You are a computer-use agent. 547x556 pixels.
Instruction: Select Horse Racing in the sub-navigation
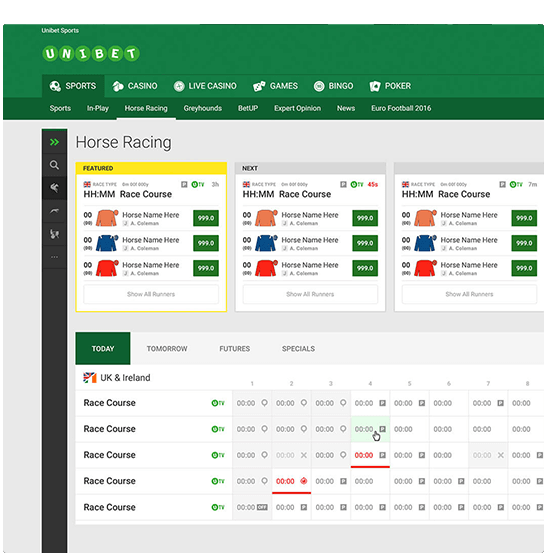pos(146,108)
